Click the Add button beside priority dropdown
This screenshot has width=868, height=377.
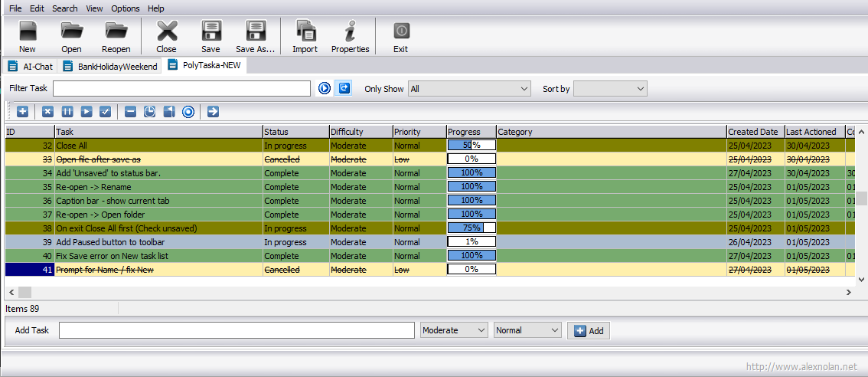click(589, 330)
